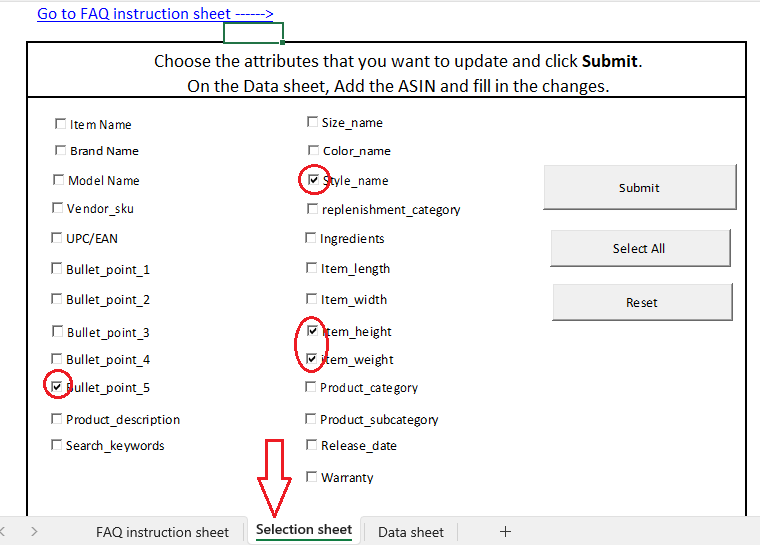Switch to FAQ instruction sheet tab
This screenshot has height=545, width=771.
162,532
